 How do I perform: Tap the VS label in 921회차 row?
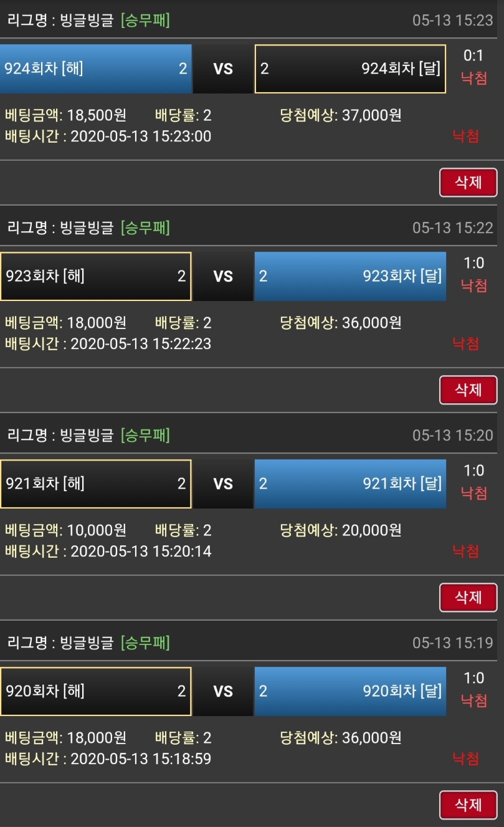point(223,484)
